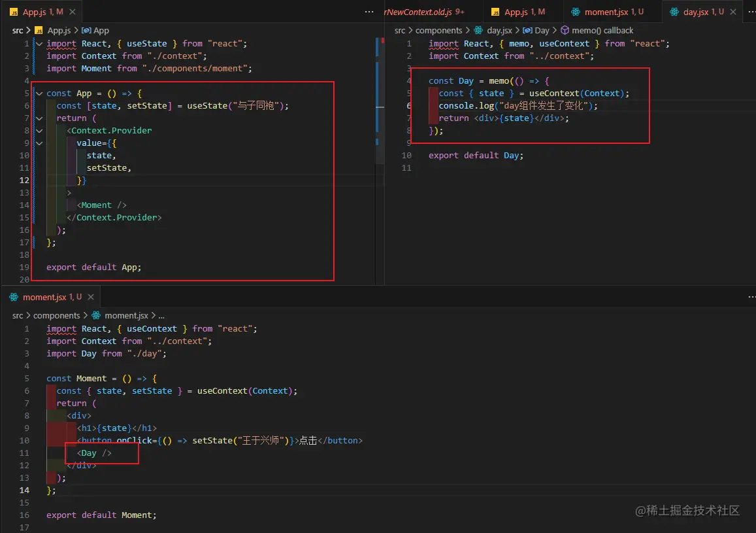Click export default App line
Viewport: 756px width, 533px height.
(94, 267)
